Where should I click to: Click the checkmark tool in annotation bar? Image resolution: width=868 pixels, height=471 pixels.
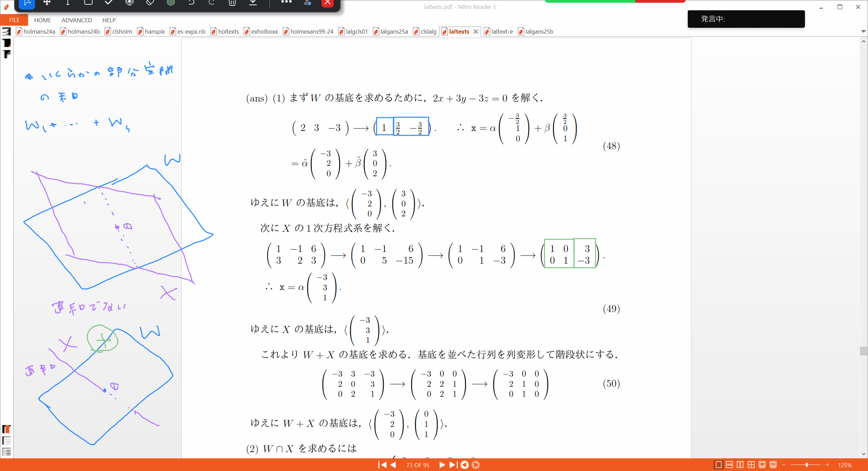(109, 3)
